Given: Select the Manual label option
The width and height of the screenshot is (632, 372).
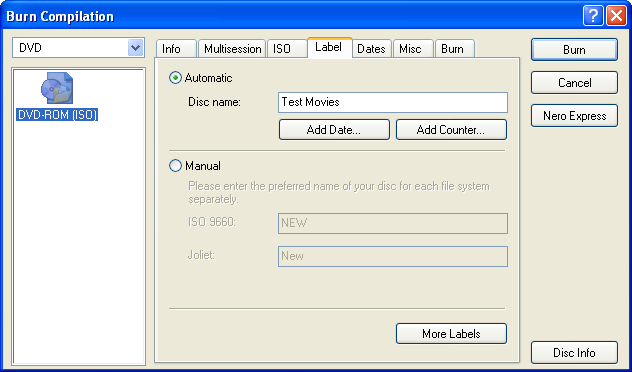Looking at the screenshot, I should click(x=175, y=166).
